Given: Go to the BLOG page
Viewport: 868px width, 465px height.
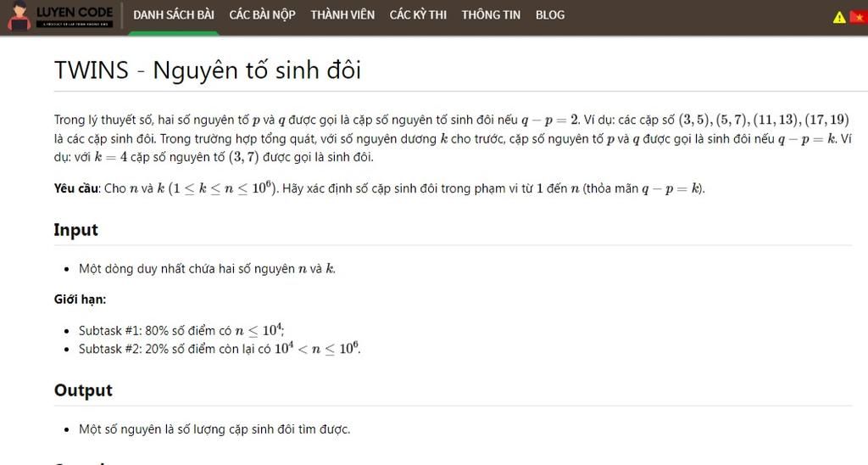Looking at the screenshot, I should [549, 15].
